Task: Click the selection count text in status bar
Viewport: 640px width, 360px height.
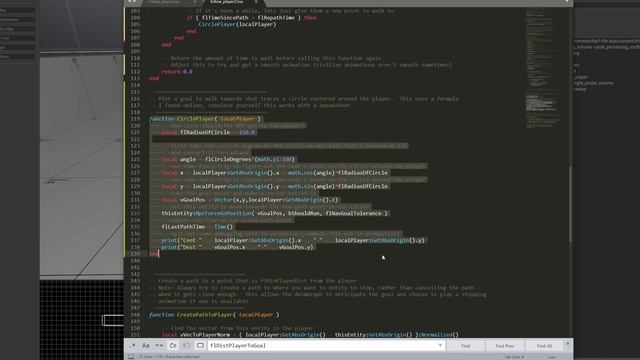Action: pyautogui.click(x=169, y=357)
